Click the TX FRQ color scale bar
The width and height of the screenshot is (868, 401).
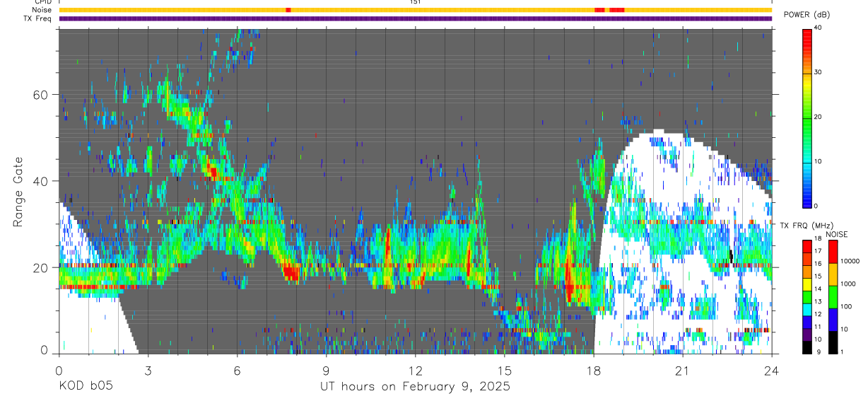click(808, 297)
